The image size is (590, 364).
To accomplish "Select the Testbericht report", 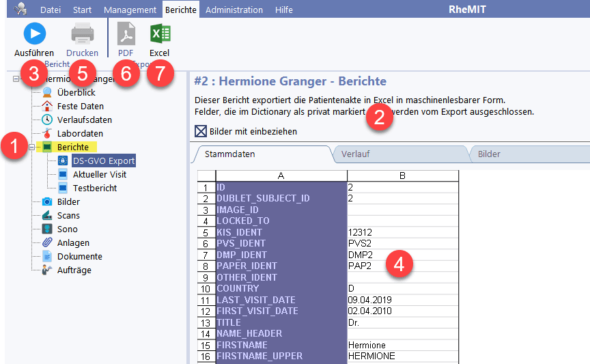I will (94, 188).
